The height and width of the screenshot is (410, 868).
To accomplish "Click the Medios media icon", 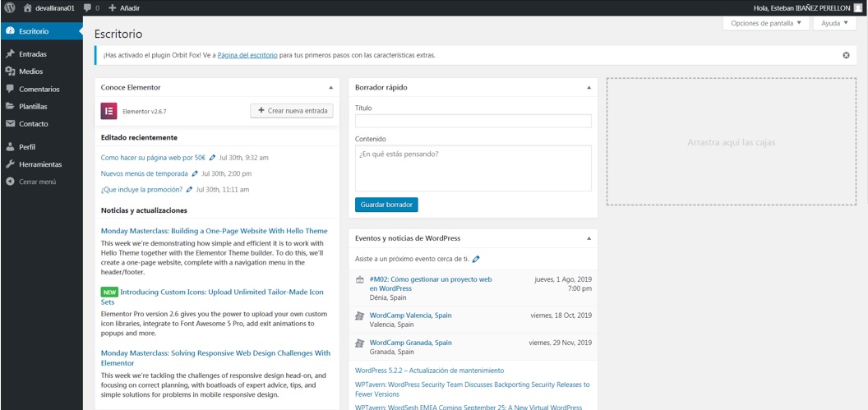I will pos(10,71).
